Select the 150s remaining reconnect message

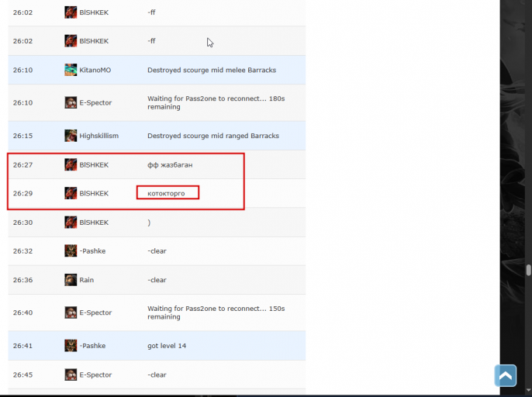(216, 312)
